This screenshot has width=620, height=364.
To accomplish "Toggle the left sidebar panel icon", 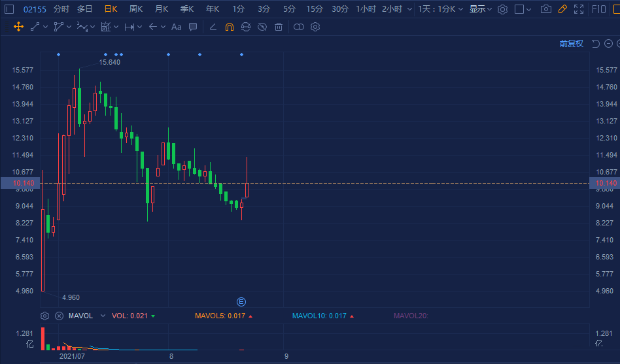I will (x=9, y=9).
